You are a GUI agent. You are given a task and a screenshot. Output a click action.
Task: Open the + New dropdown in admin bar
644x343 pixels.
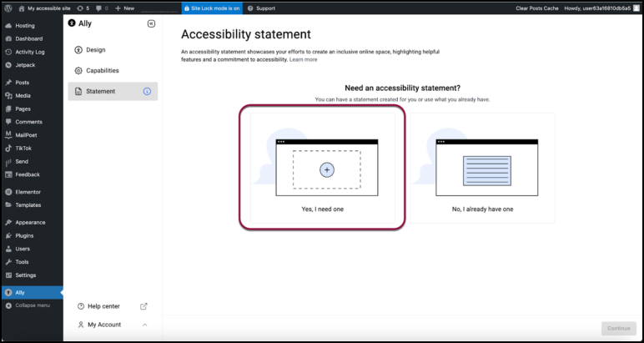[x=124, y=8]
